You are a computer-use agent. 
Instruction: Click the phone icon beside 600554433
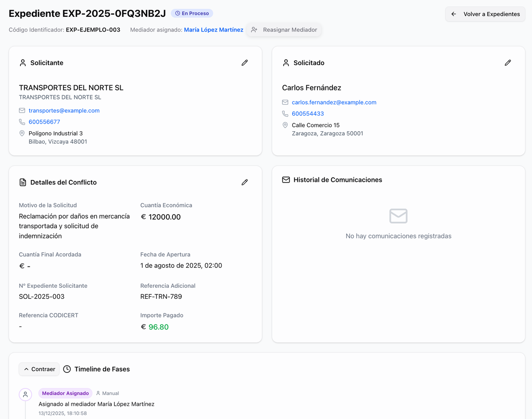pos(285,114)
